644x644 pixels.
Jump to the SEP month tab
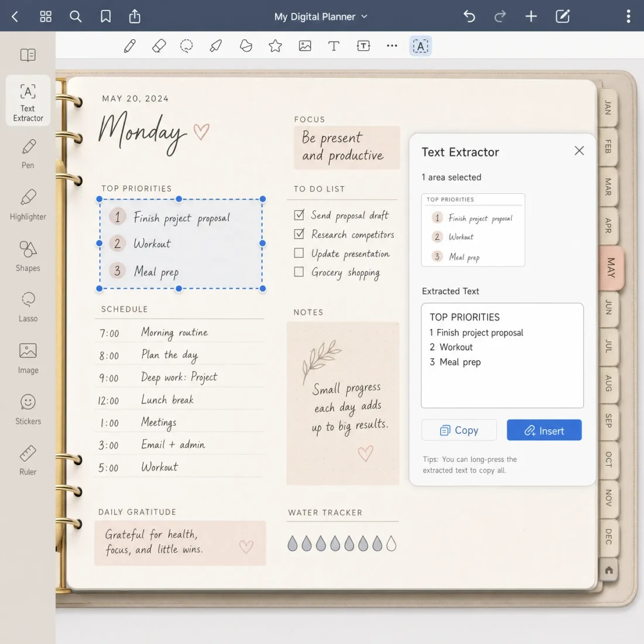pos(608,420)
